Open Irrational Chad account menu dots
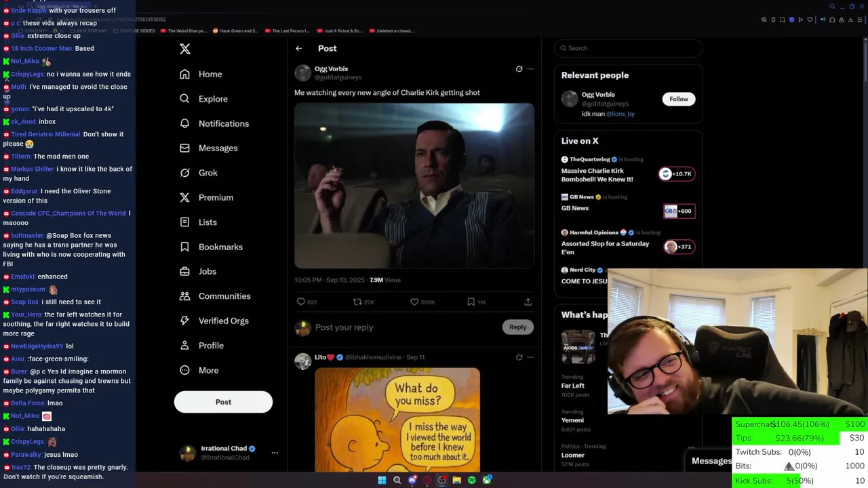 coord(275,453)
